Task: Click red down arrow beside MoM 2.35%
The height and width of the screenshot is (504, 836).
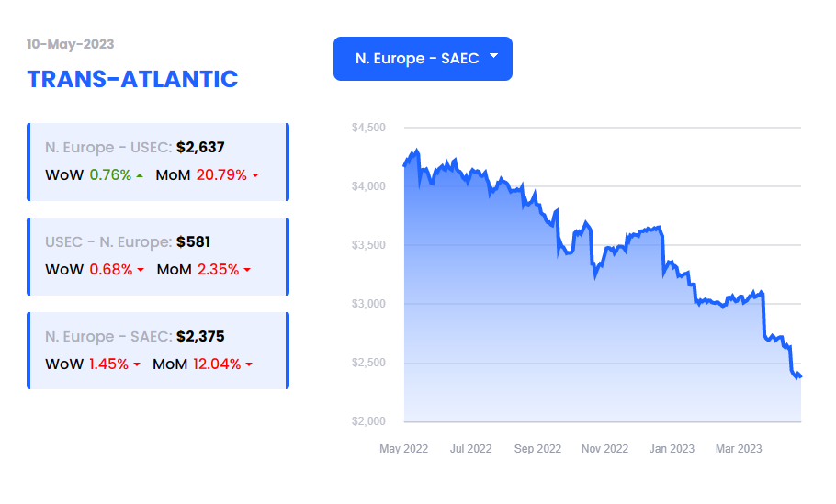Action: (247, 270)
